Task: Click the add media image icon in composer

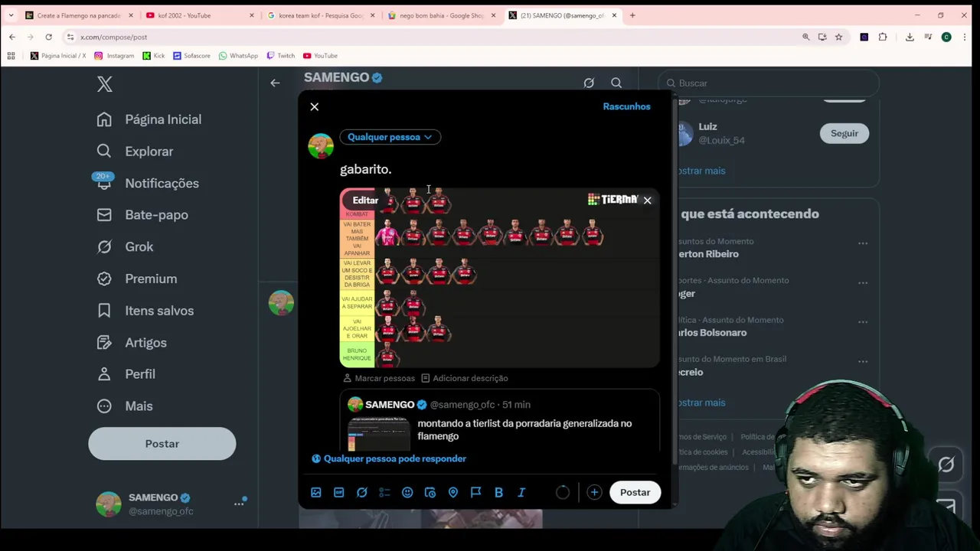Action: (316, 492)
